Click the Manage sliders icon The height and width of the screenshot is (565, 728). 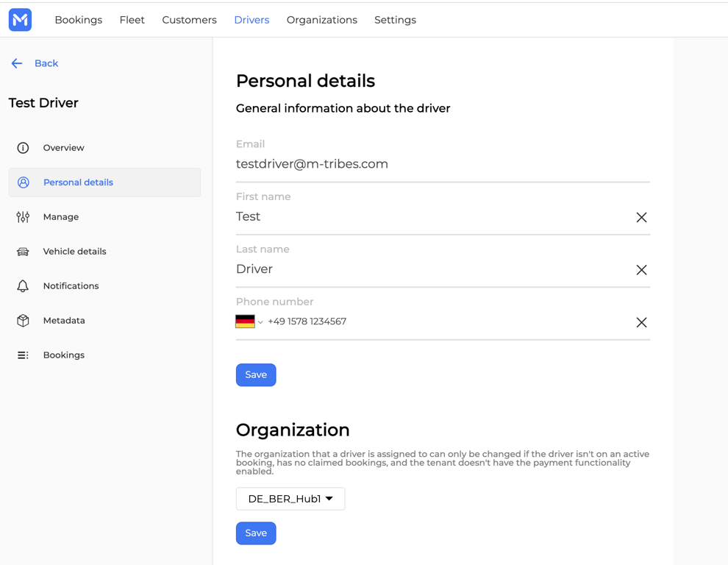pos(23,217)
